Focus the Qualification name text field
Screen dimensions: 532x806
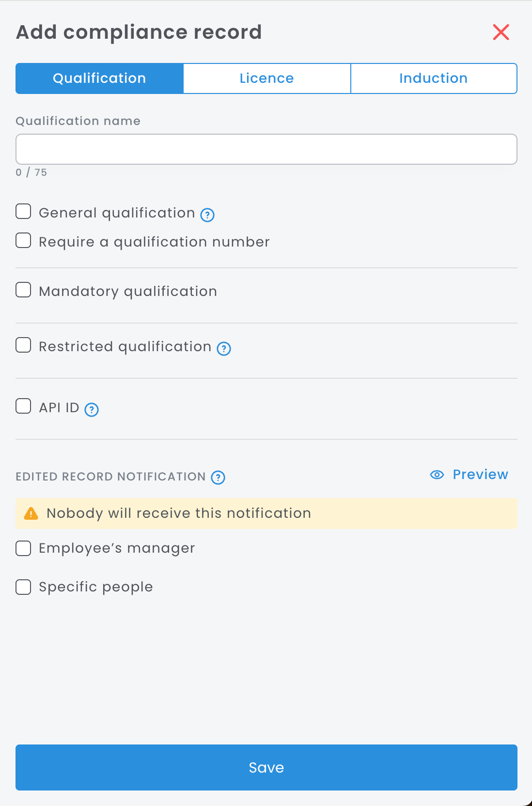coord(266,149)
